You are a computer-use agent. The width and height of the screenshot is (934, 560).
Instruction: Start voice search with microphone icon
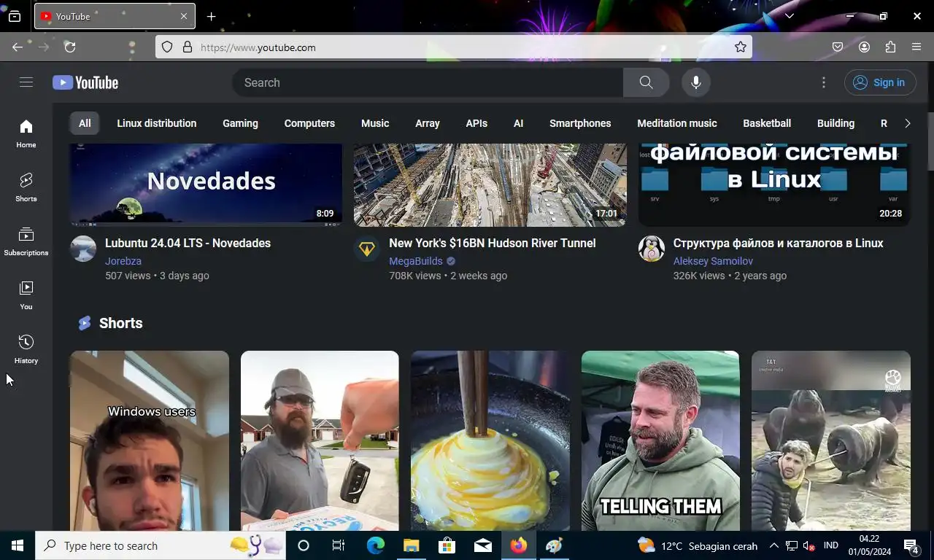pos(696,82)
